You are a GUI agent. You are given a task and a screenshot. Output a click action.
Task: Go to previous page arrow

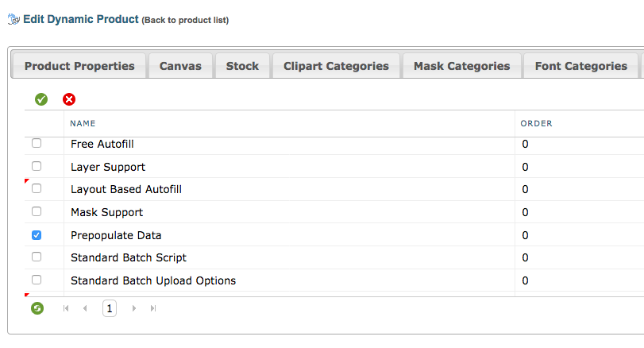click(85, 308)
